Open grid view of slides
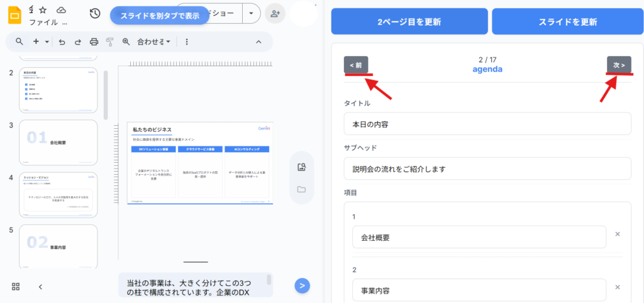This screenshot has width=644, height=303. tap(16, 287)
